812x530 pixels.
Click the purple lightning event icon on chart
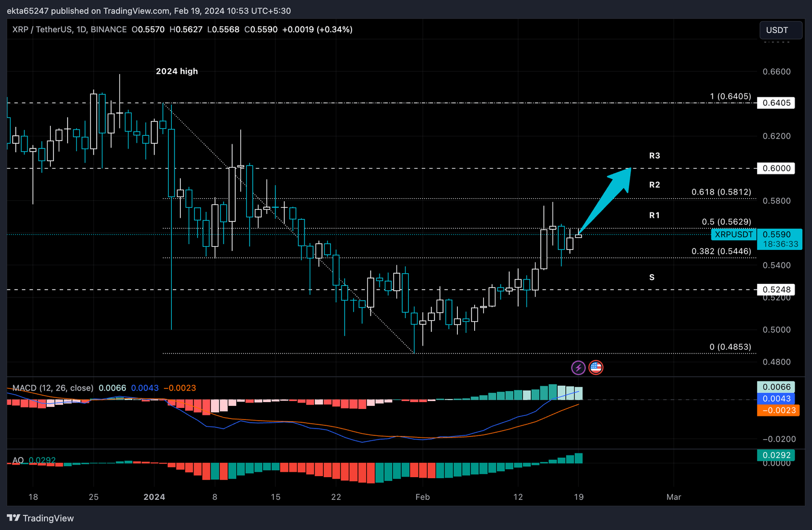coord(578,367)
